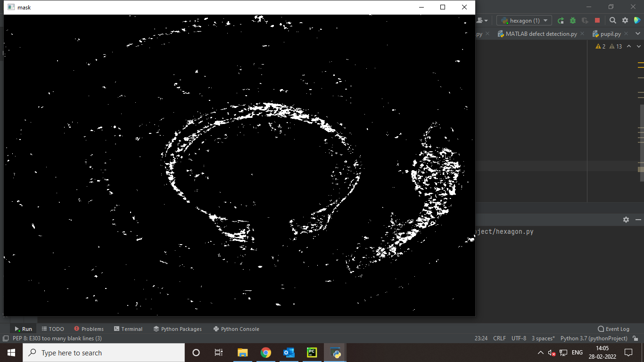
Task: Click the PEP 8 E303 status message
Action: pos(57,338)
